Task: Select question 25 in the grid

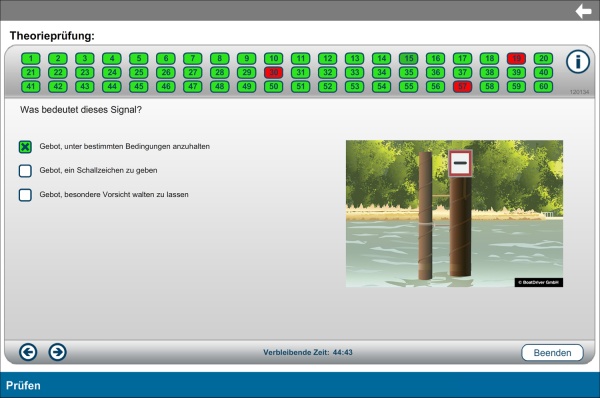Action: [139, 72]
